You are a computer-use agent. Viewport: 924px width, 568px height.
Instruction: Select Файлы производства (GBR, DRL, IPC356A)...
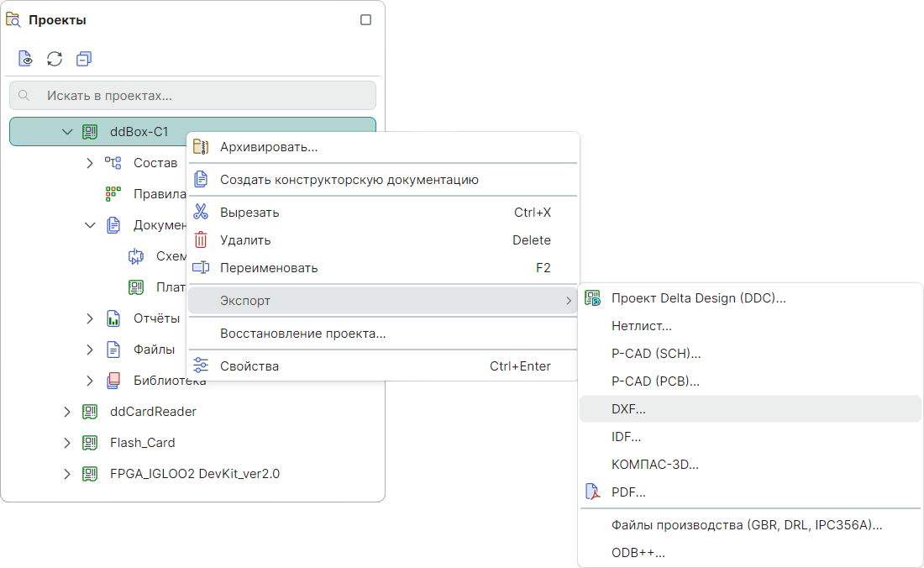pos(751,525)
